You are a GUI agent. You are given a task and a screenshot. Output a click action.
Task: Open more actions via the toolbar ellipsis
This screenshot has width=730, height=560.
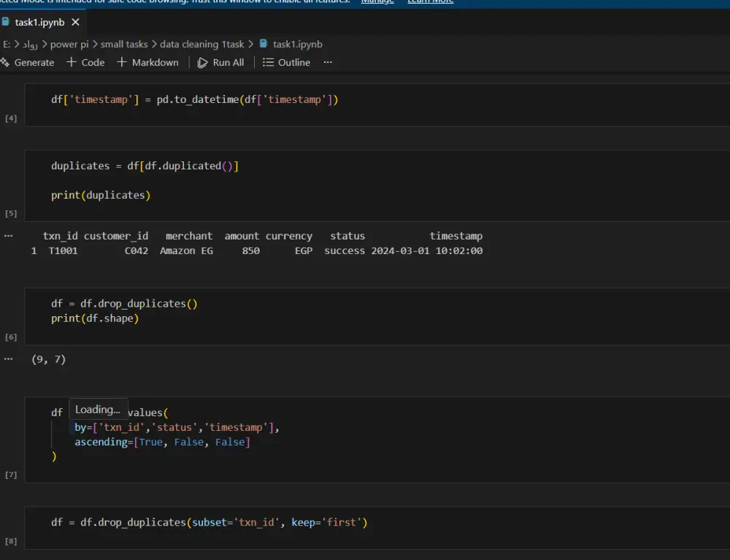pos(327,62)
